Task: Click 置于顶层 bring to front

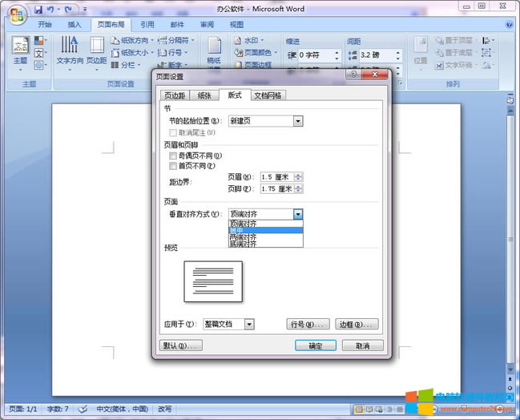Action: 456,40
